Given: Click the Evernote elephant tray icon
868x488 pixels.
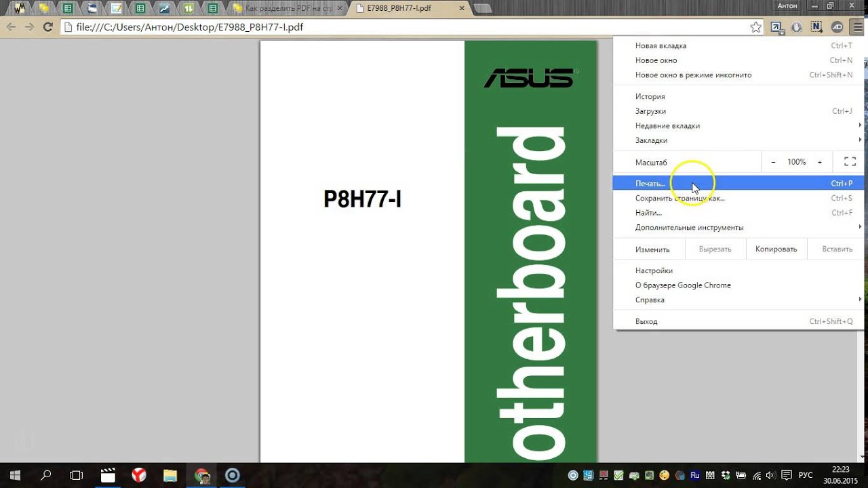Looking at the screenshot, I should pyautogui.click(x=650, y=475).
